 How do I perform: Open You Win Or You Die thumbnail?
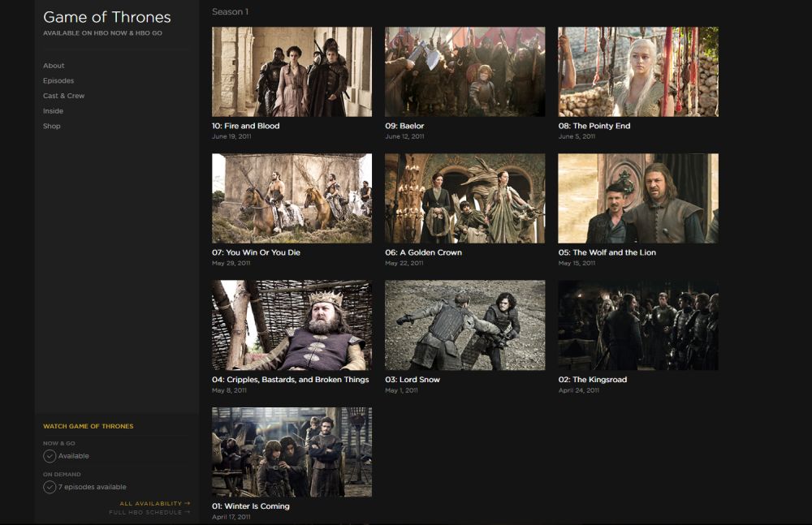[292, 198]
